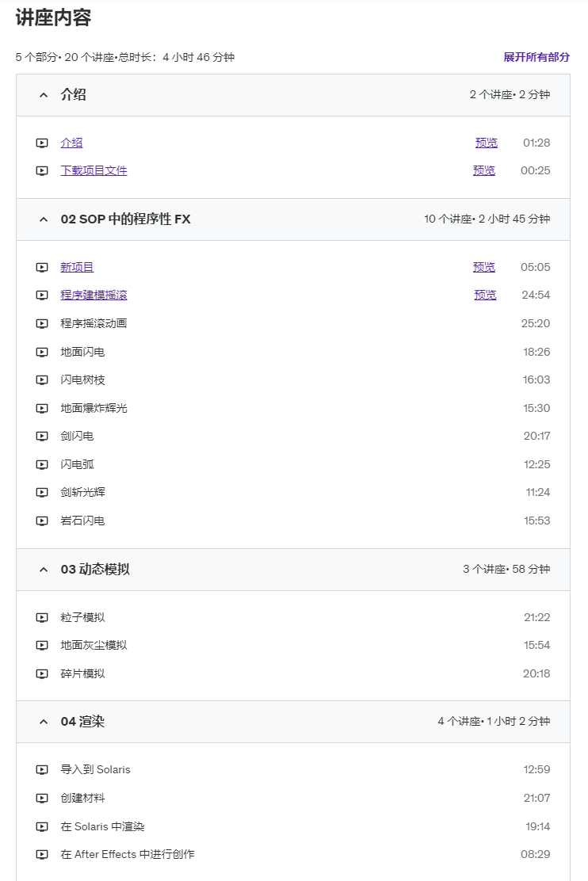Screen dimensions: 588x881
Task: Click 3 个讲座• 58 分钟 summary
Action: [506, 569]
